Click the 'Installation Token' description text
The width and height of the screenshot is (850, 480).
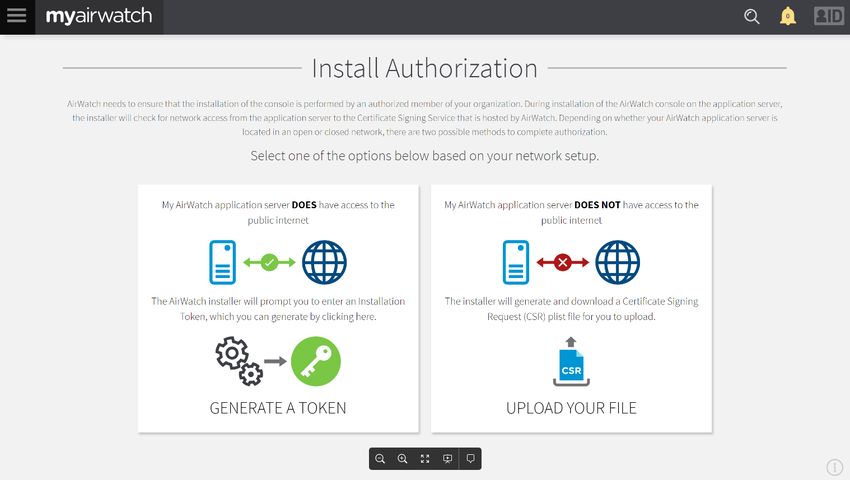coord(278,309)
